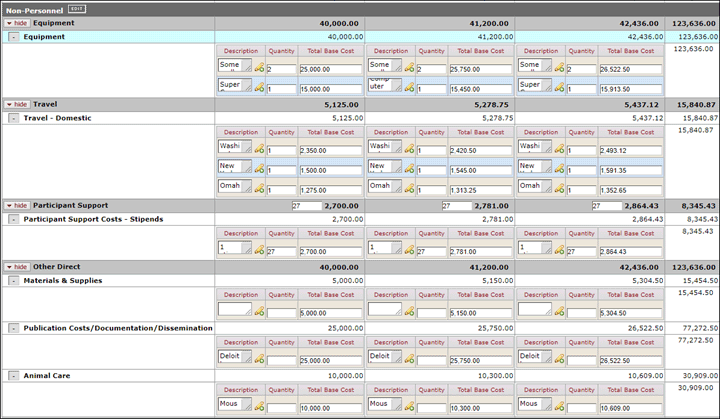The width and height of the screenshot is (720, 419).
Task: Open edit icon for Materials line costing 5,150.00
Action: point(409,311)
